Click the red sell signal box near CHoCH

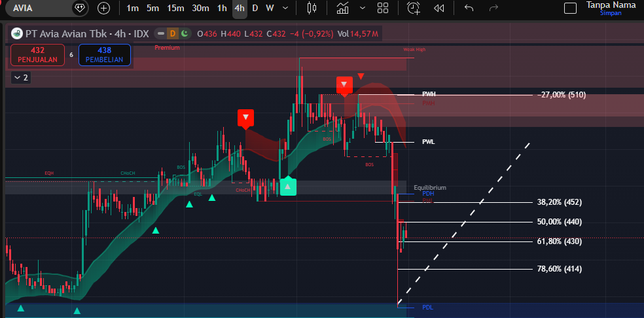coord(245,118)
